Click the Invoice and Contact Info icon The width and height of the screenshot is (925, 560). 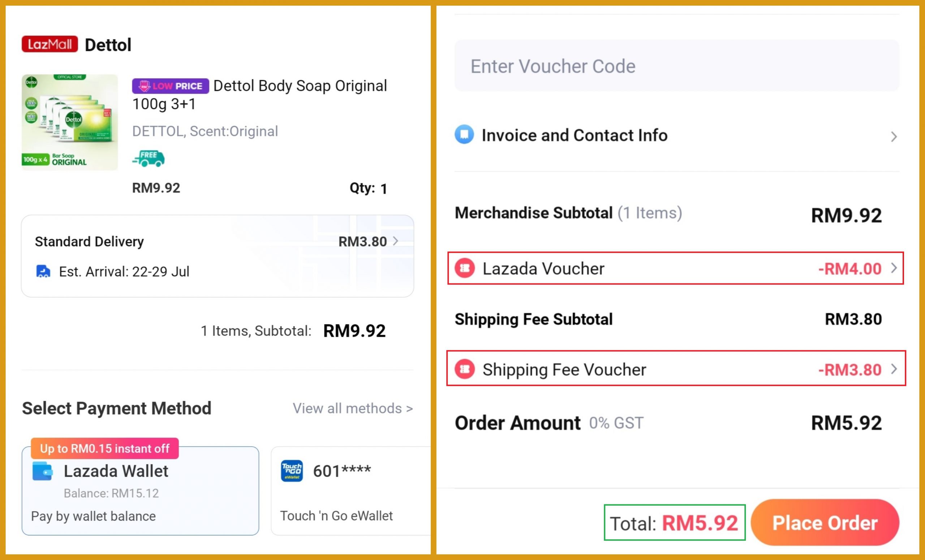(464, 134)
